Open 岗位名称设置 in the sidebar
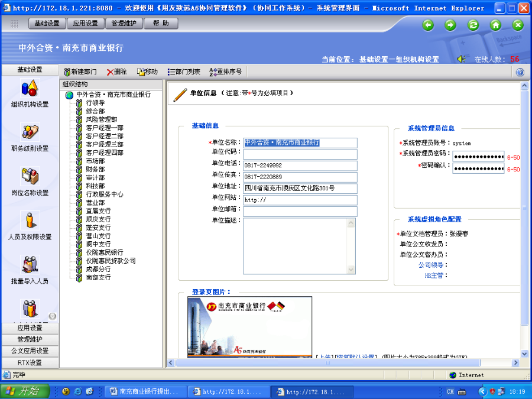The height and width of the screenshot is (399, 532). pos(30,181)
